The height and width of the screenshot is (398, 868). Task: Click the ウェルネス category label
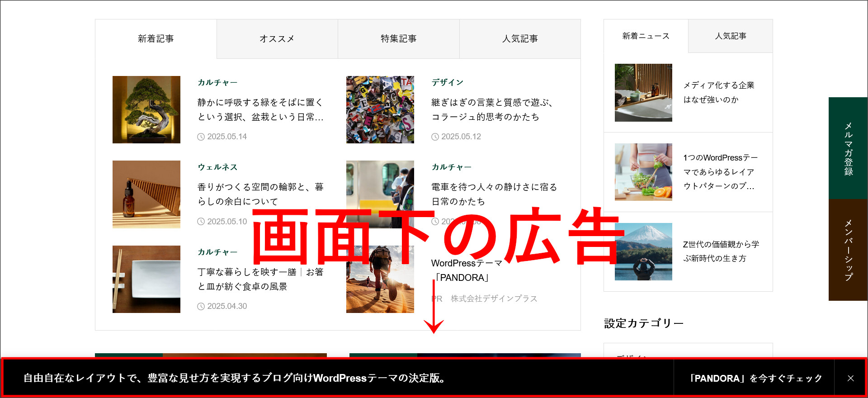click(x=217, y=167)
